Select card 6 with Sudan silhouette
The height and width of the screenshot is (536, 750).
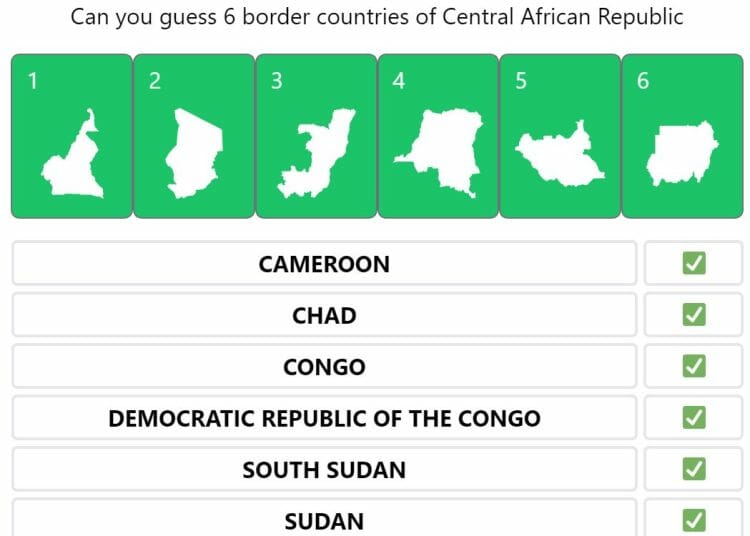point(683,136)
